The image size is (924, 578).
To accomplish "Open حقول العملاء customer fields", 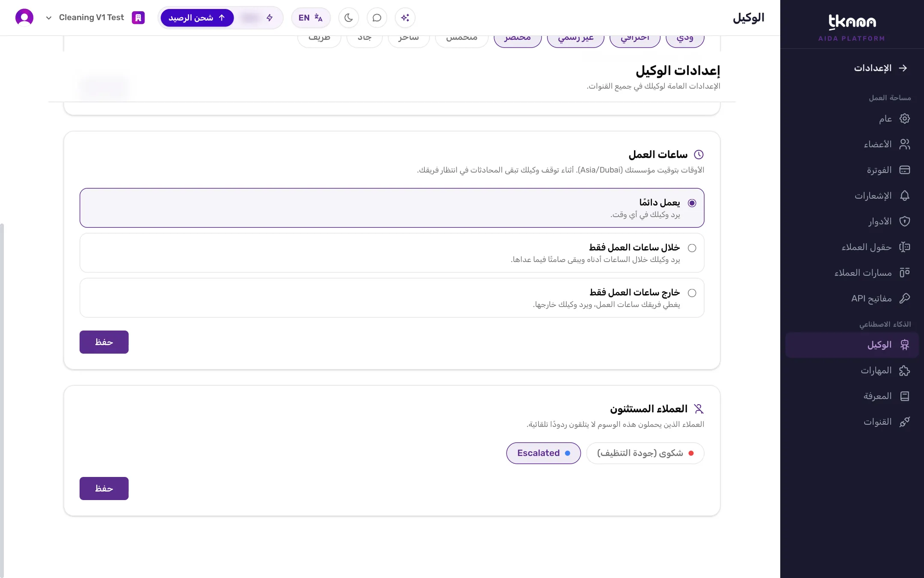I will (x=852, y=247).
